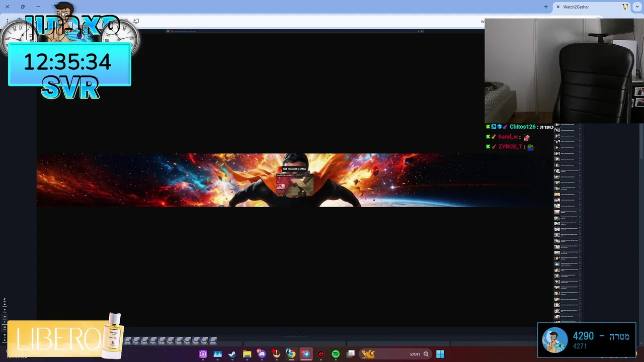Open Spotify from the taskbar
Image resolution: width=644 pixels, height=362 pixels.
point(336,354)
